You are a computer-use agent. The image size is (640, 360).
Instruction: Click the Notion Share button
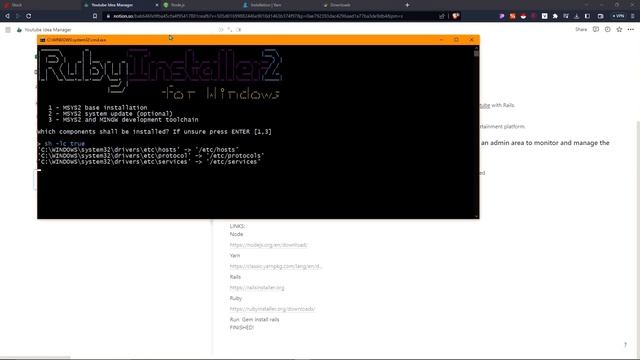(x=581, y=29)
